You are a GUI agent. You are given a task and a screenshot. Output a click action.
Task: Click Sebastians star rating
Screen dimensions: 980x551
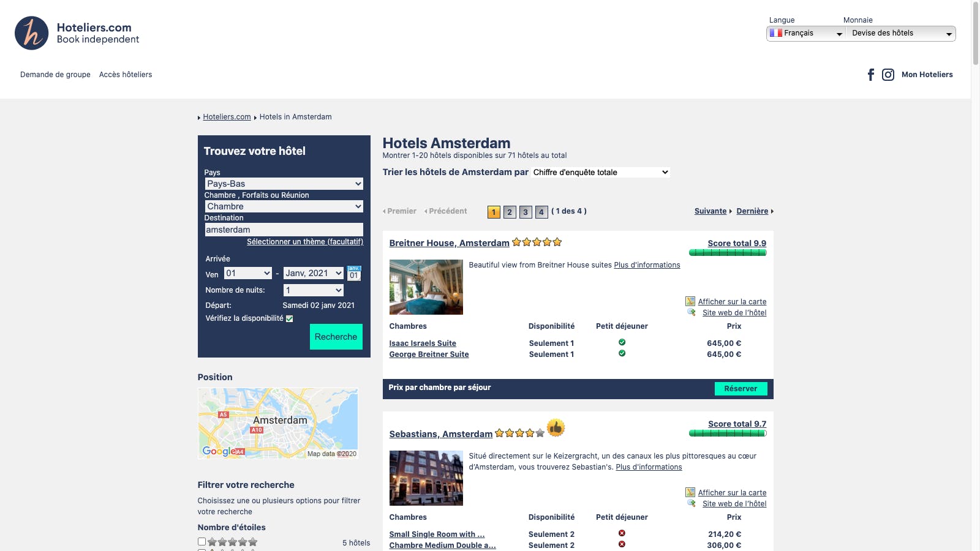coord(519,433)
